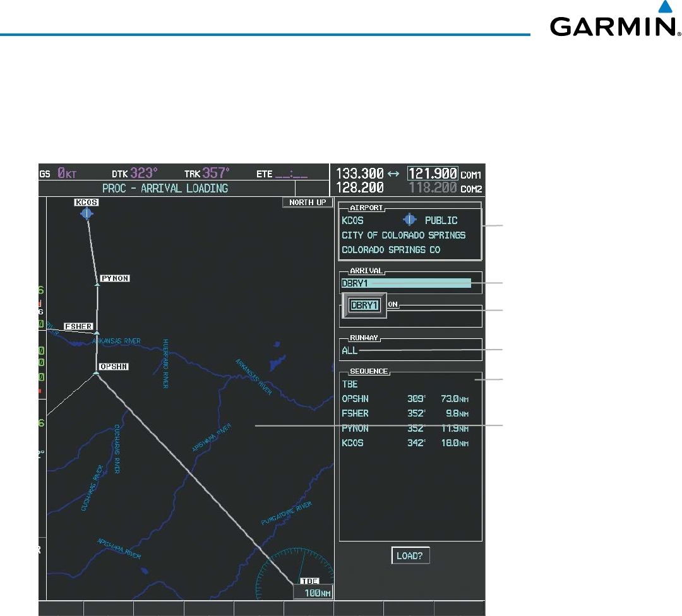
Task: Click the NORTH UP orientation label
Action: [x=308, y=203]
